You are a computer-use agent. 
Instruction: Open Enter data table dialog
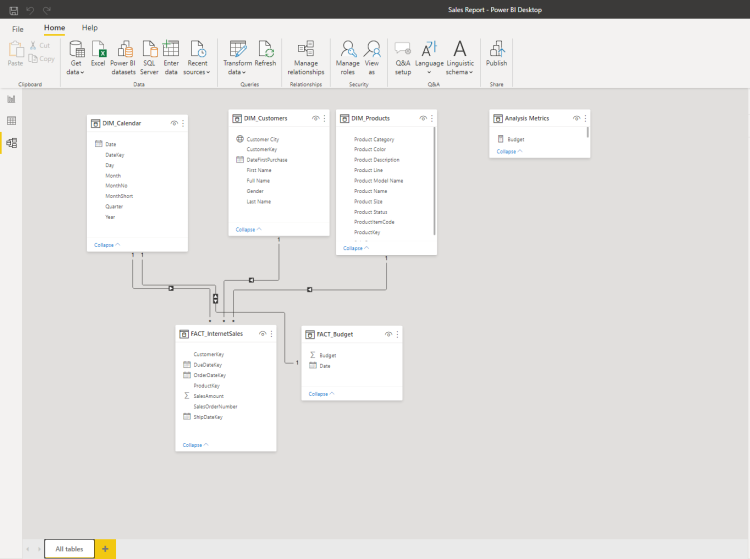click(x=171, y=57)
